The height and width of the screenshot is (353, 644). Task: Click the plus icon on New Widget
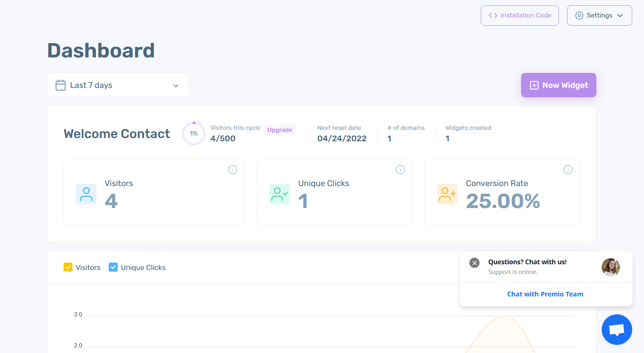(x=534, y=85)
